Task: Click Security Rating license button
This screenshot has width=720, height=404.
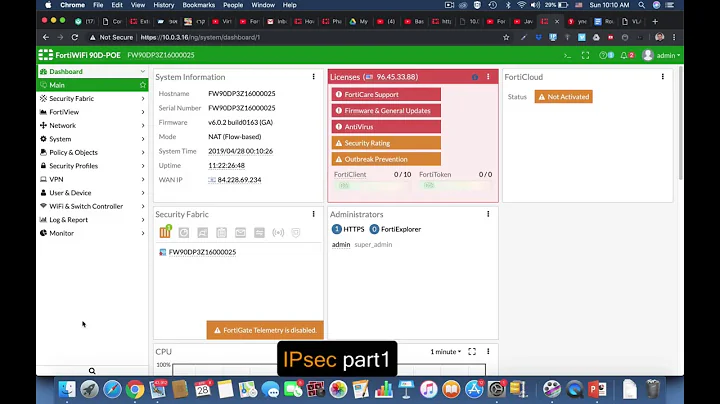Action: click(x=386, y=143)
